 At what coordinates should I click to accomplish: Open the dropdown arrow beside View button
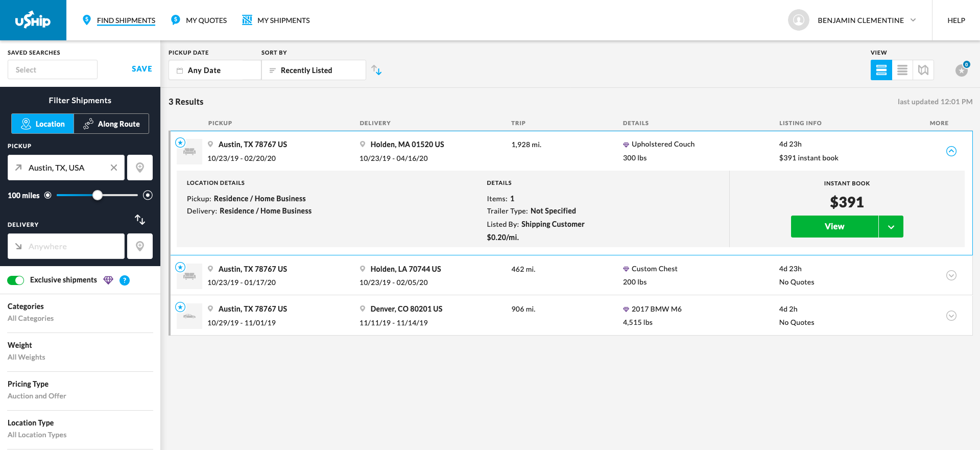coord(891,227)
